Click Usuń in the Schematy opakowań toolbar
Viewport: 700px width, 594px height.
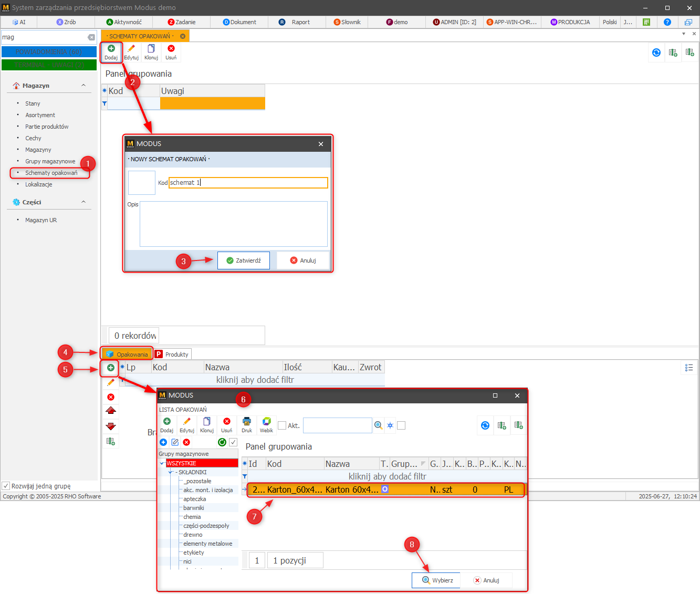click(171, 53)
